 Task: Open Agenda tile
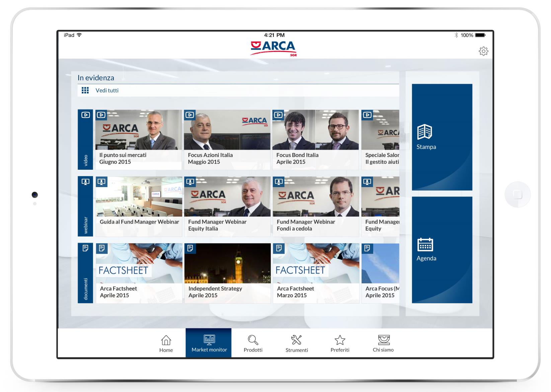click(x=442, y=250)
